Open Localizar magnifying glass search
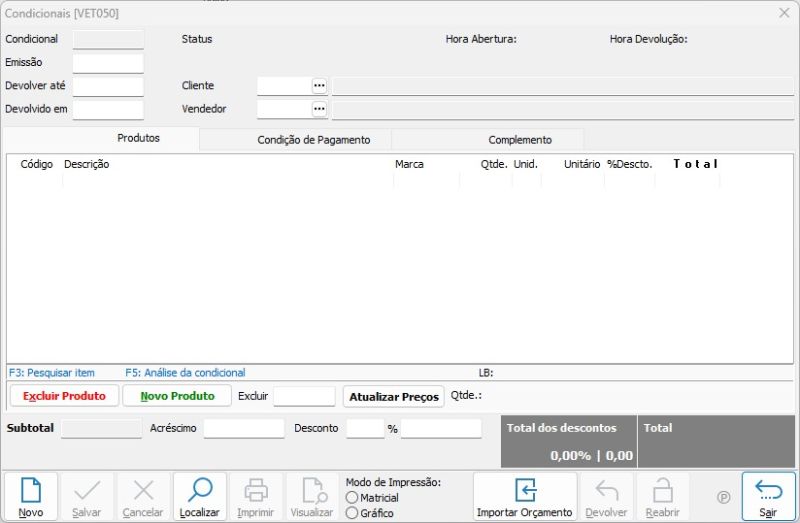This screenshot has height=523, width=800. pyautogui.click(x=199, y=490)
